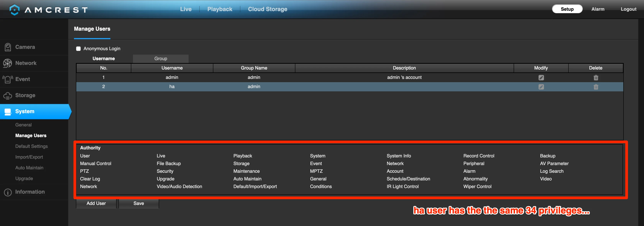Log out of the camera interface
The height and width of the screenshot is (226, 644).
coord(628,9)
